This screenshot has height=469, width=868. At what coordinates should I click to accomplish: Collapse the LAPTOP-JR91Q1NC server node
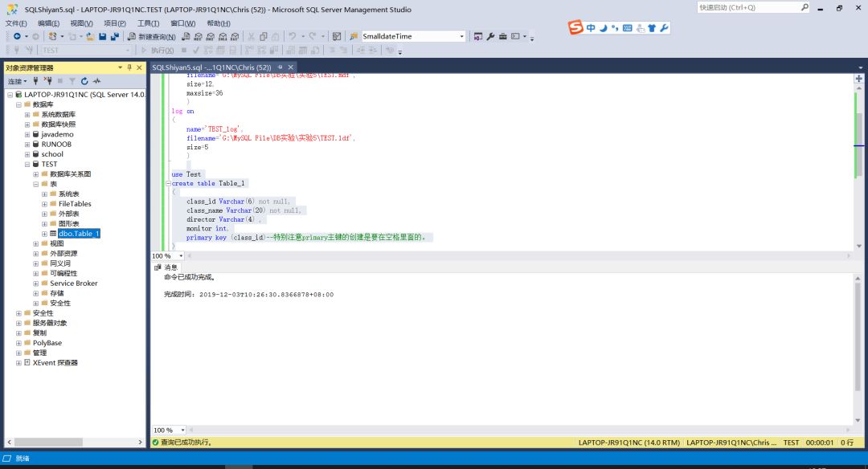[10, 95]
